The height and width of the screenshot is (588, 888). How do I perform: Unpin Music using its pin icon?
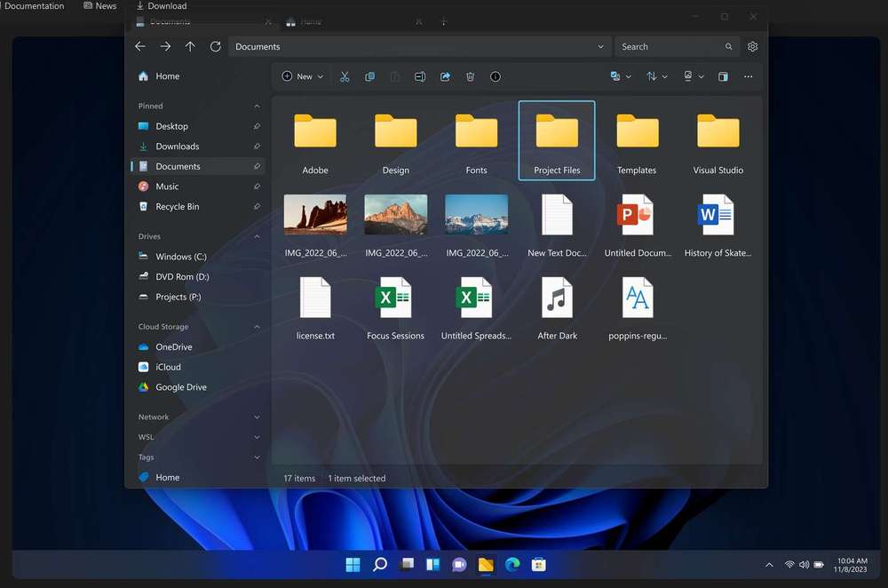258,187
